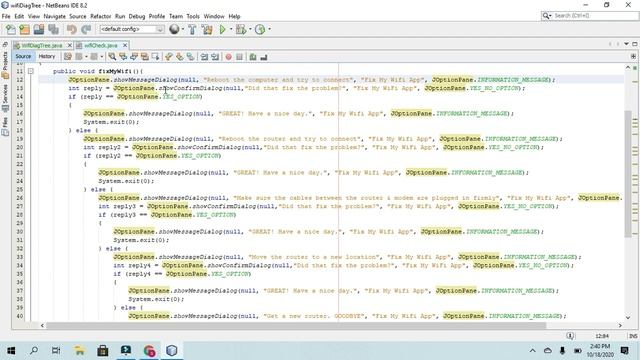This screenshot has width=640, height=360.
Task: Create a new file with New File icon
Action: tap(11, 29)
